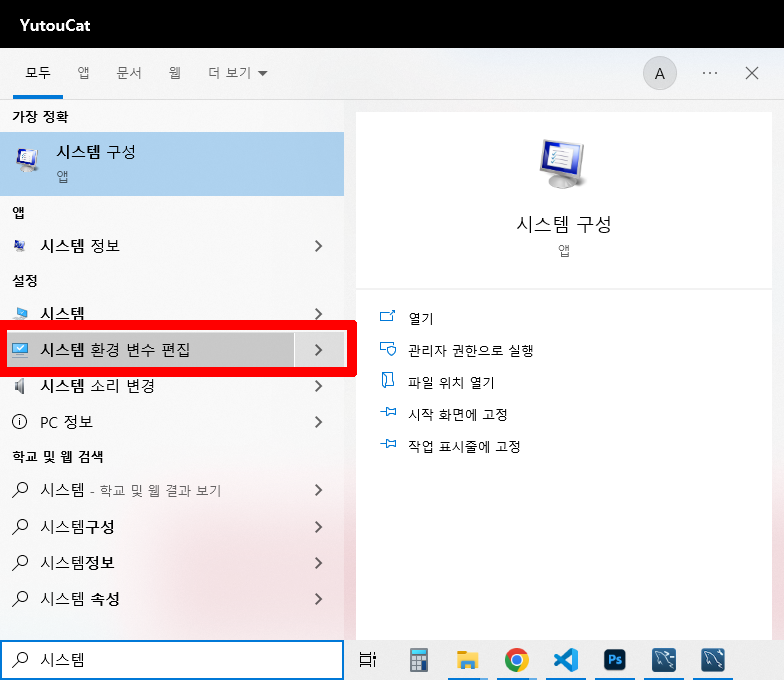Open second MySQL Workbench taskbar icon

click(x=713, y=660)
